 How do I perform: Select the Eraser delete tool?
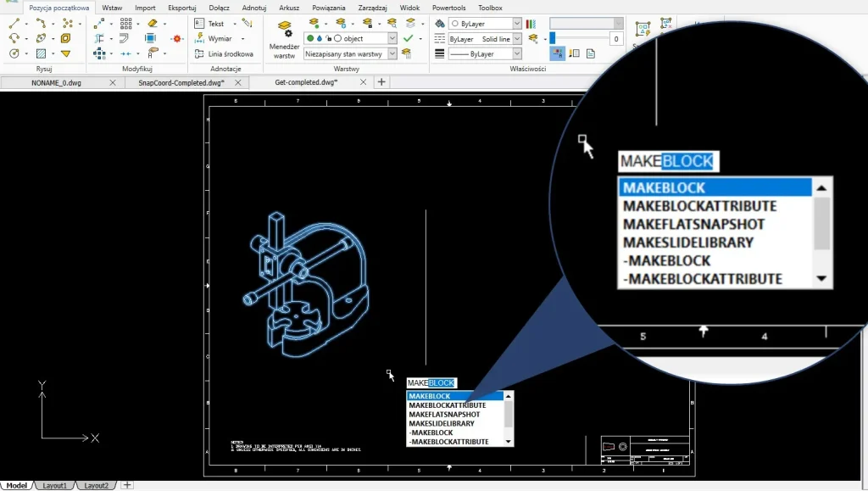(153, 23)
